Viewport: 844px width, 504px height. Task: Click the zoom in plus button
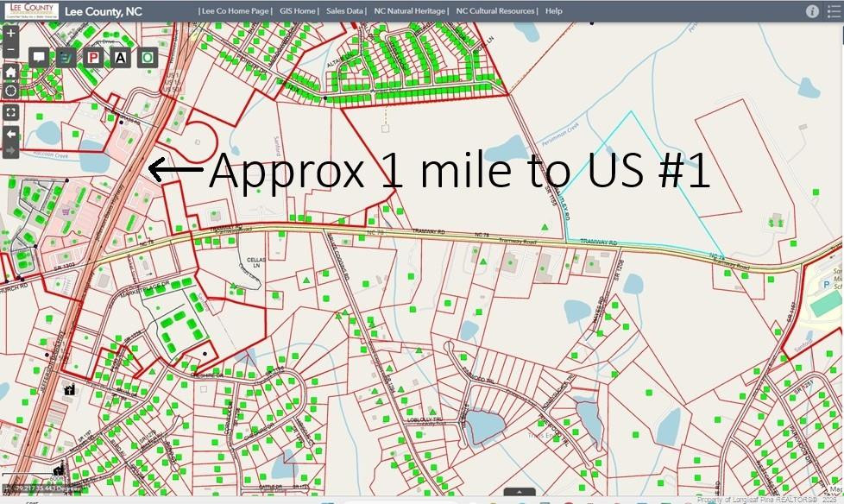tap(10, 34)
